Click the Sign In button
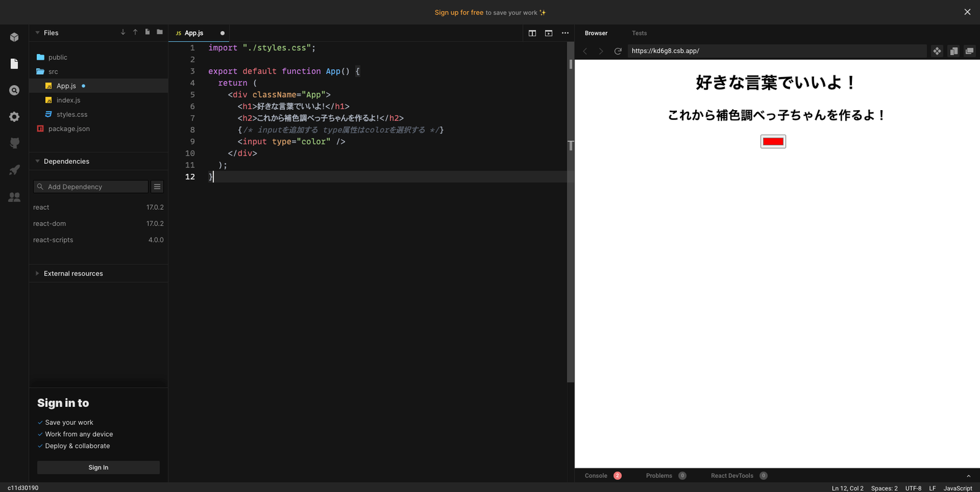 [99, 468]
